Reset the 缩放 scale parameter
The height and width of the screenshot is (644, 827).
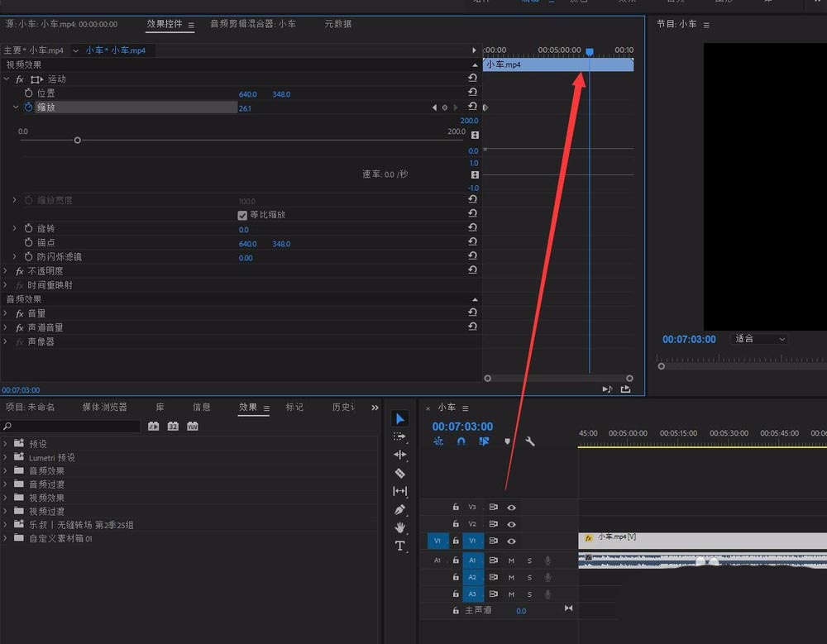coord(472,107)
